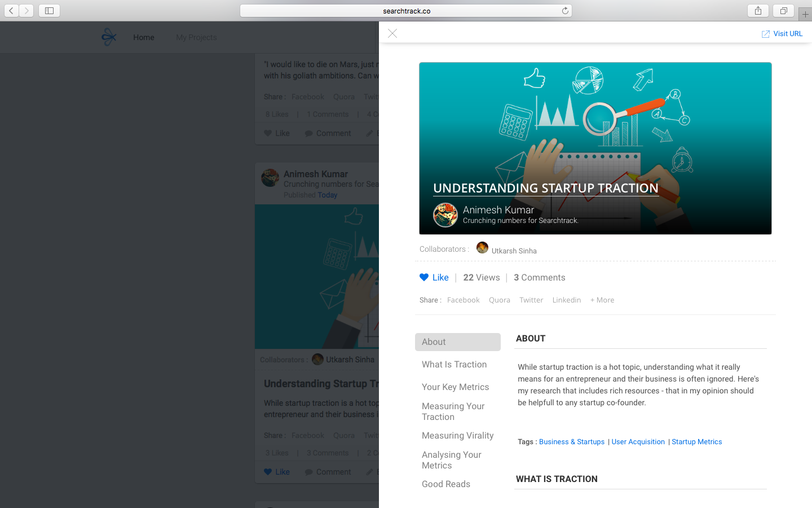Go forward with Safari's forward arrow
Image resolution: width=812 pixels, height=508 pixels.
click(27, 11)
